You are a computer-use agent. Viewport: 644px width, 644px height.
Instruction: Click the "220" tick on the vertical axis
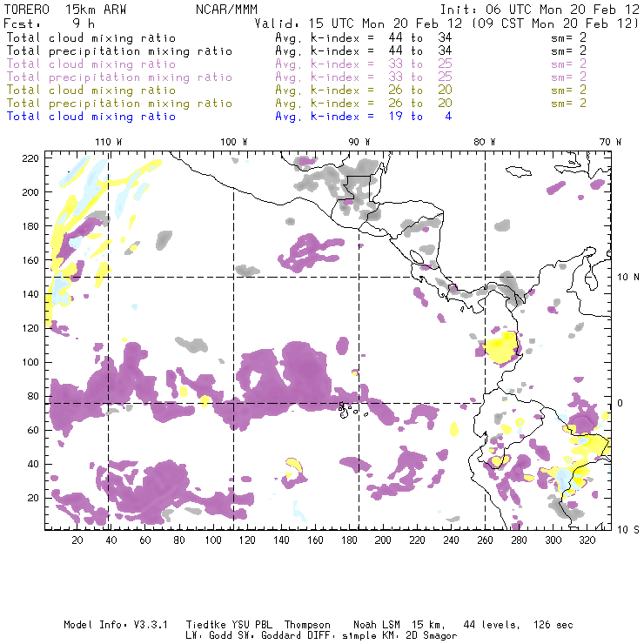tap(30, 158)
